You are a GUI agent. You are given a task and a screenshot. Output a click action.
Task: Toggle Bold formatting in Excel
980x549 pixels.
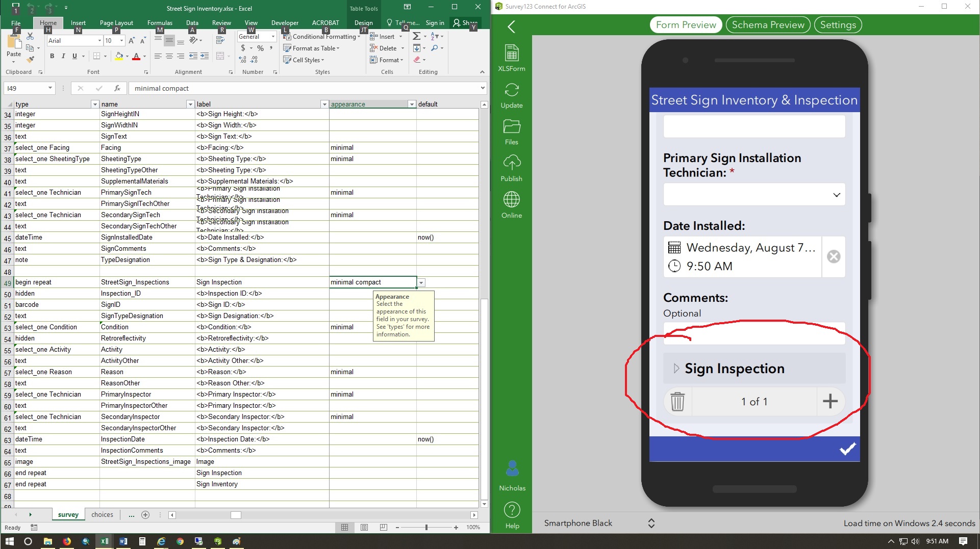point(52,56)
